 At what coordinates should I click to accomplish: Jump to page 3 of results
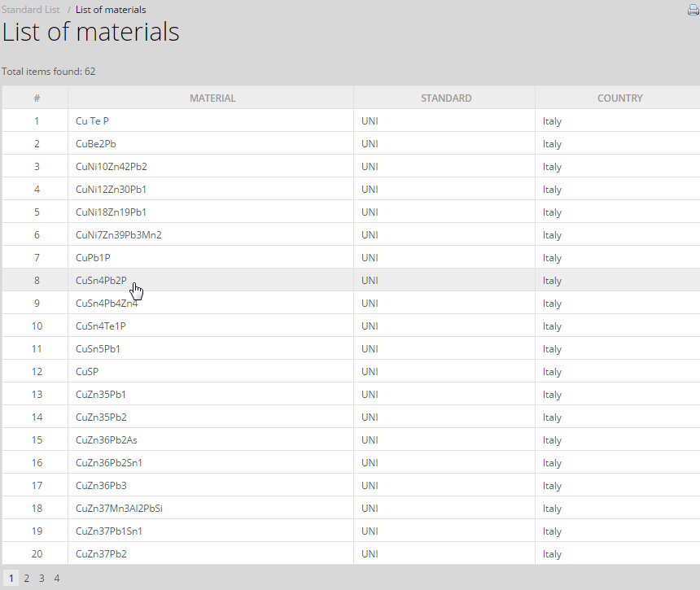click(42, 579)
